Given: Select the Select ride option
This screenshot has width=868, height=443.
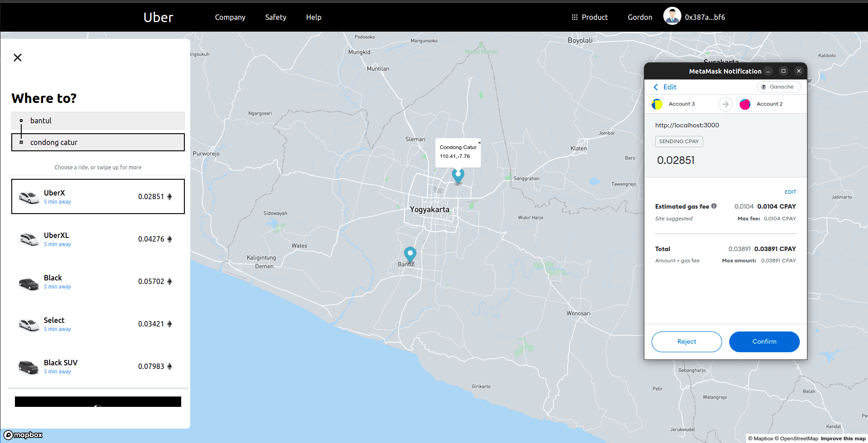Looking at the screenshot, I should point(98,324).
